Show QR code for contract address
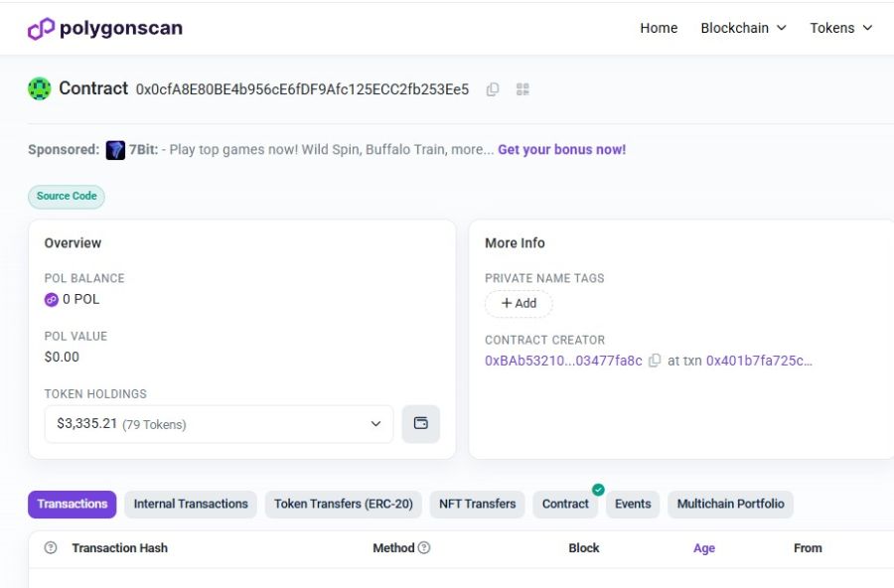The image size is (894, 588). (522, 89)
